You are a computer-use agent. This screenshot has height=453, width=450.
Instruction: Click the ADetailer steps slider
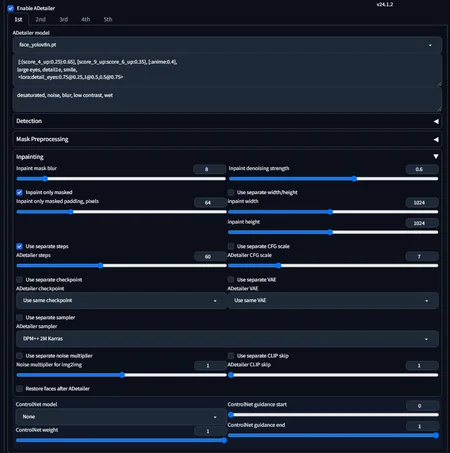pos(121,266)
